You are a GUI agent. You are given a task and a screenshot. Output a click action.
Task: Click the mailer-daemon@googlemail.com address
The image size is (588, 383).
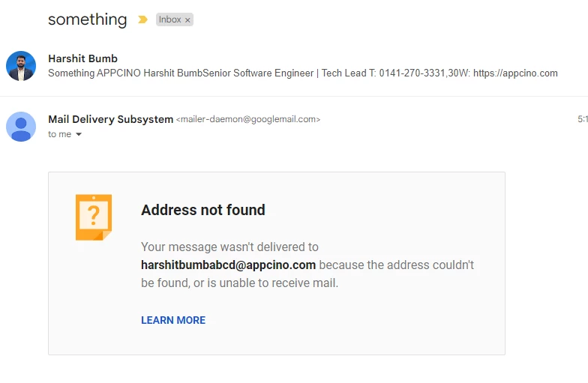[x=248, y=119]
